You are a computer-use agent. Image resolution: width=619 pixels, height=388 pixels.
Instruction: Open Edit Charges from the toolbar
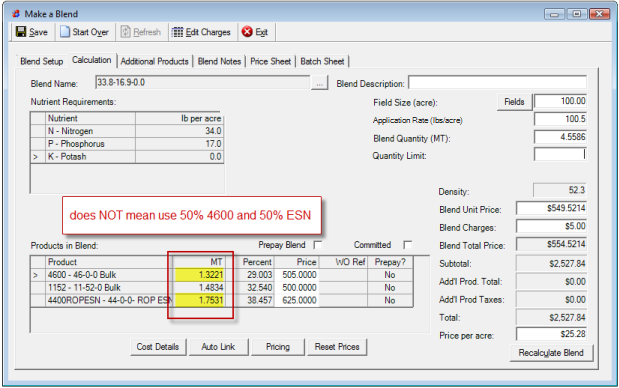click(201, 32)
